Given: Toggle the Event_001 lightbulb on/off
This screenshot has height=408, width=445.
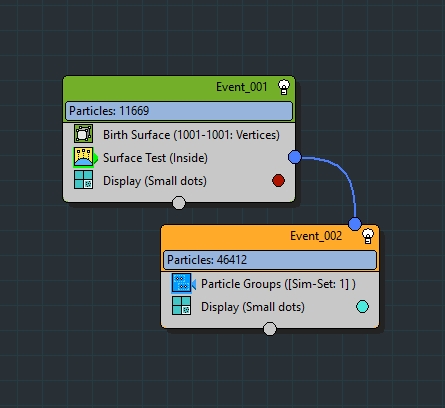Looking at the screenshot, I should pos(284,87).
